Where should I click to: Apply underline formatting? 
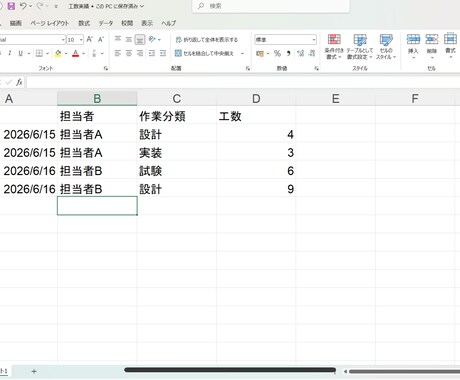21,53
